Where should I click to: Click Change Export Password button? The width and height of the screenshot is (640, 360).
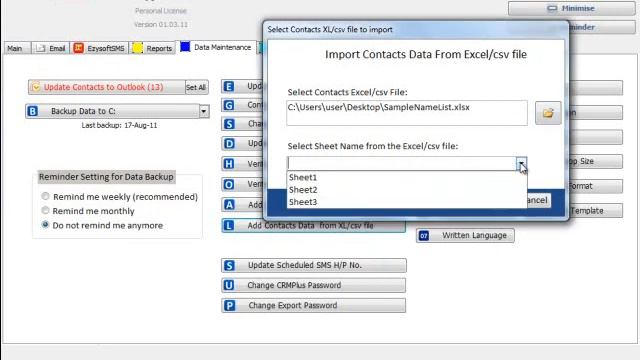point(313,305)
